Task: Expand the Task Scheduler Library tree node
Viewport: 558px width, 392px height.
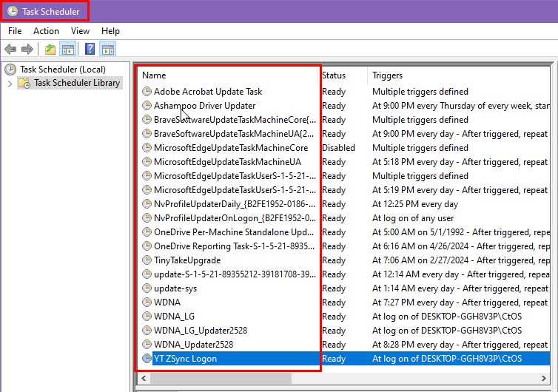Action: coord(10,84)
